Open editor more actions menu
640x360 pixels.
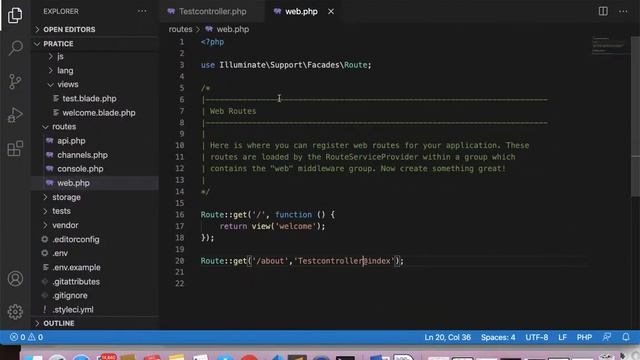click(623, 11)
